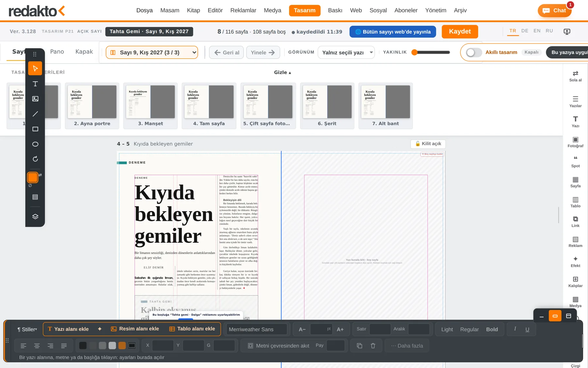Screen dimensions: 588x368
Task: Set font weight to Bold
Action: 492,329
